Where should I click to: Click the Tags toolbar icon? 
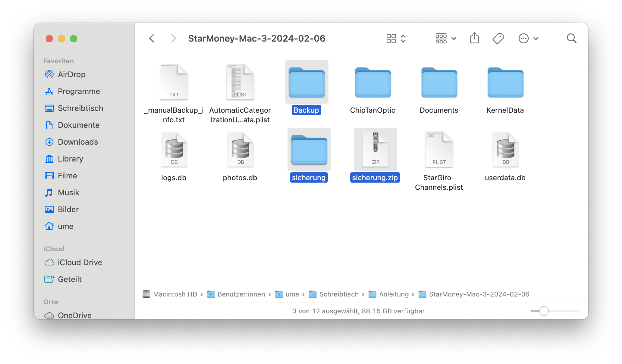[498, 38]
